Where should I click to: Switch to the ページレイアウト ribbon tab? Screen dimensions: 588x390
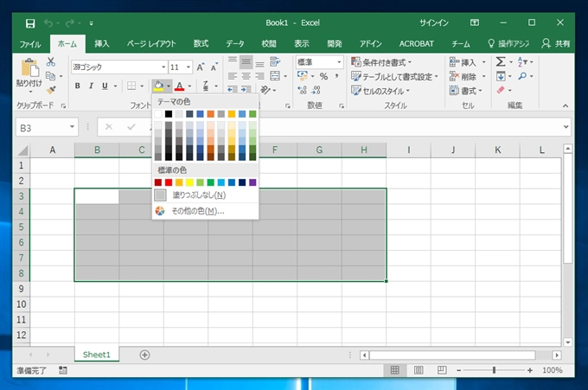click(x=151, y=43)
